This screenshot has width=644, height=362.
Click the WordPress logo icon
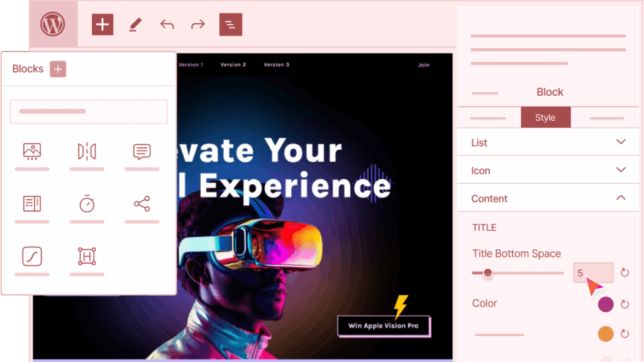click(53, 25)
